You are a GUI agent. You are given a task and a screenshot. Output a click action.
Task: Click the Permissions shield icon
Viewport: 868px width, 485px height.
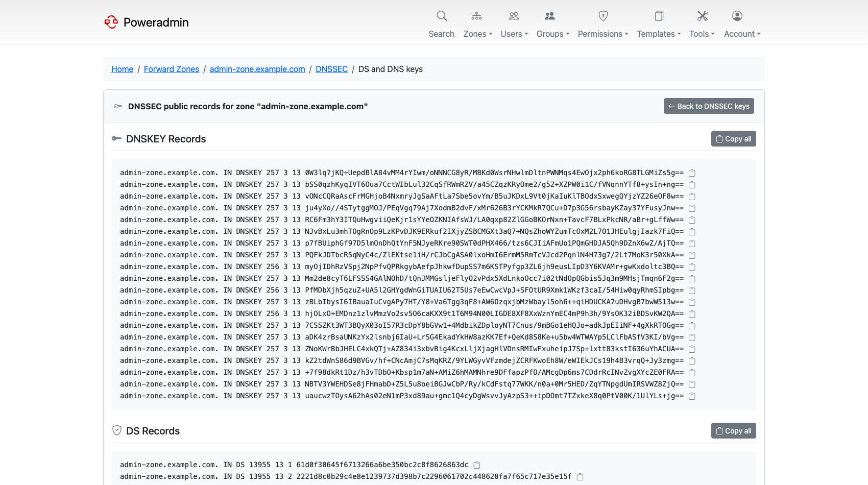[603, 16]
